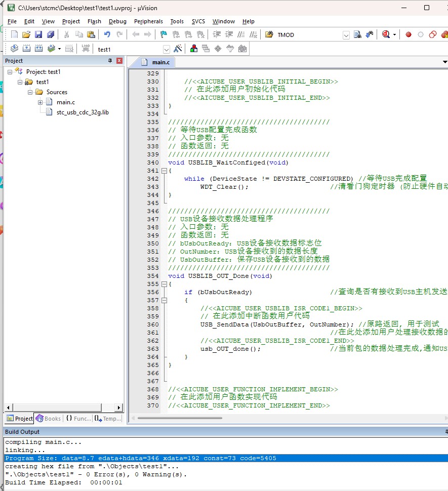
Task: Expand the main.c tree node
Action: click(x=40, y=102)
